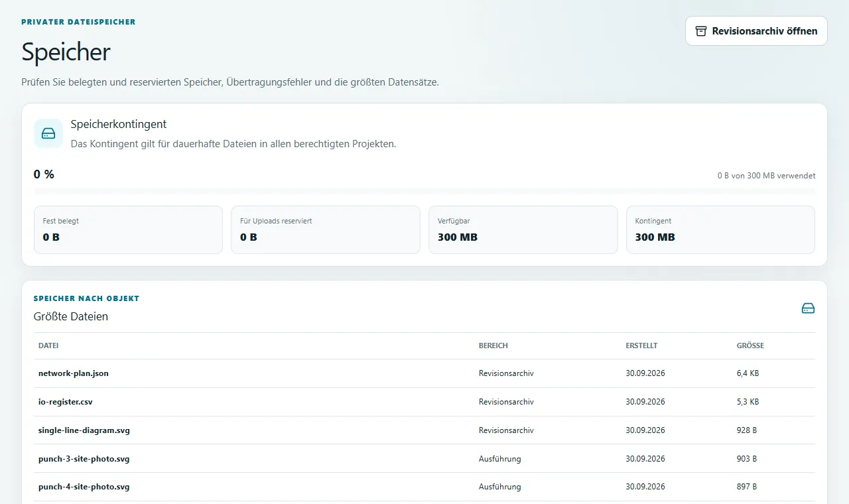849x504 pixels.
Task: Click the Größte Dateien heading
Action: 71,316
